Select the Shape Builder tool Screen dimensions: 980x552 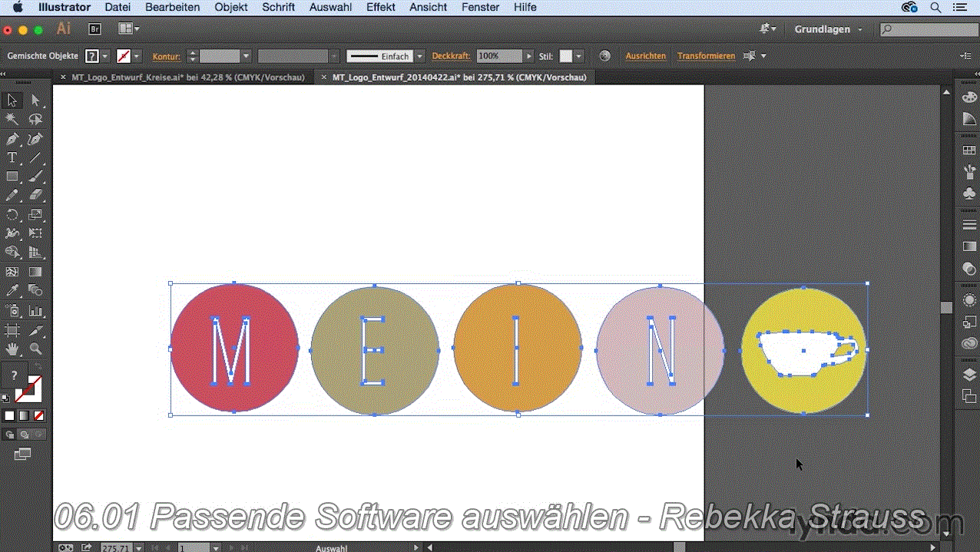pyautogui.click(x=12, y=253)
